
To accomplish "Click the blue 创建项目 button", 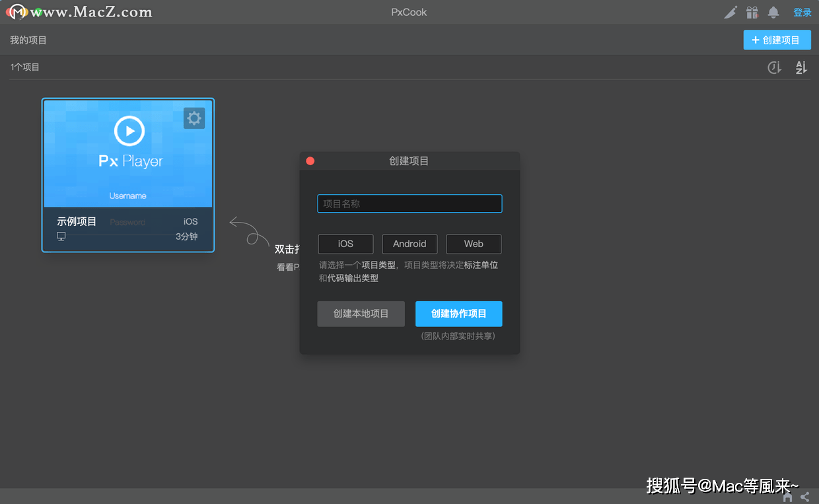I will [777, 40].
